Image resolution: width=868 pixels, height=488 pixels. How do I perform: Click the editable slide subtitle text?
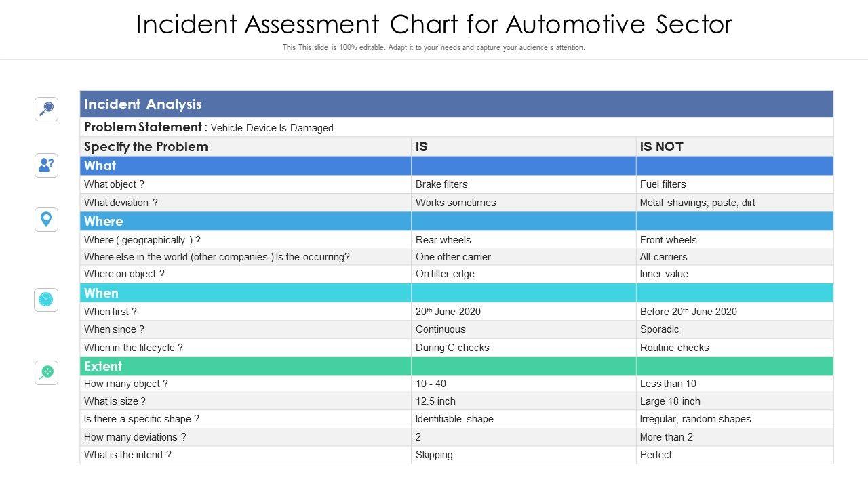[434, 47]
